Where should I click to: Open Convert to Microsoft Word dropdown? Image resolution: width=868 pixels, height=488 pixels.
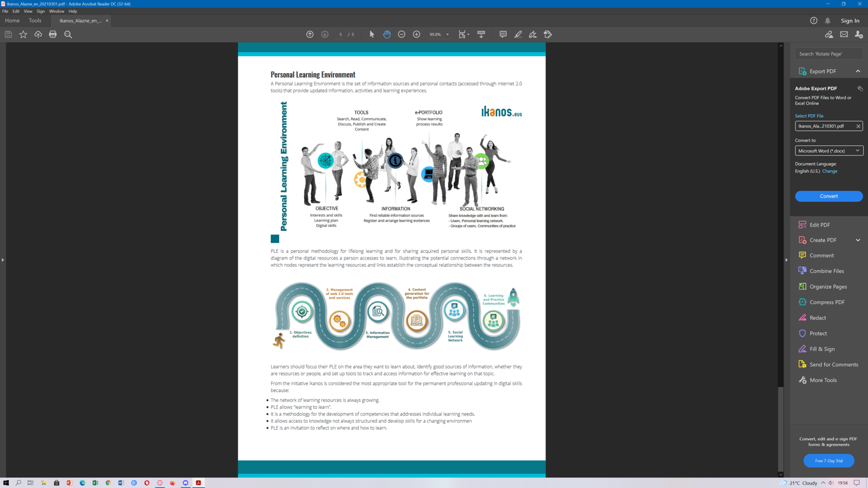pyautogui.click(x=829, y=151)
